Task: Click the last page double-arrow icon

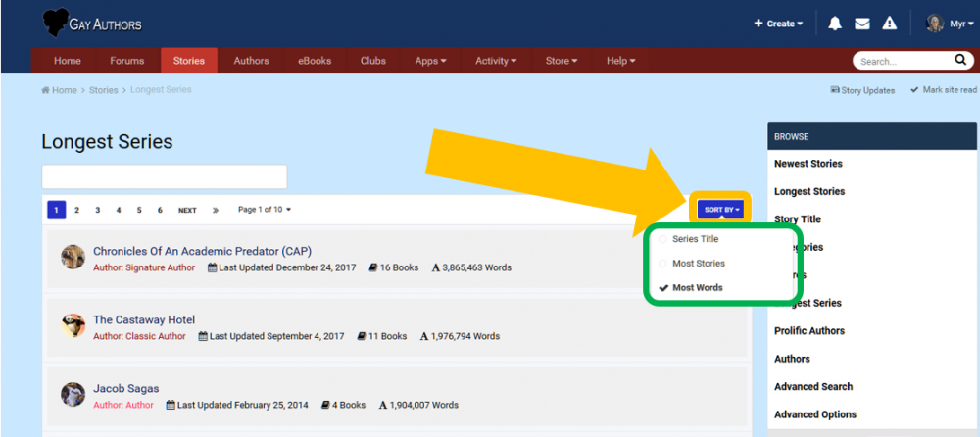Action: point(215,210)
